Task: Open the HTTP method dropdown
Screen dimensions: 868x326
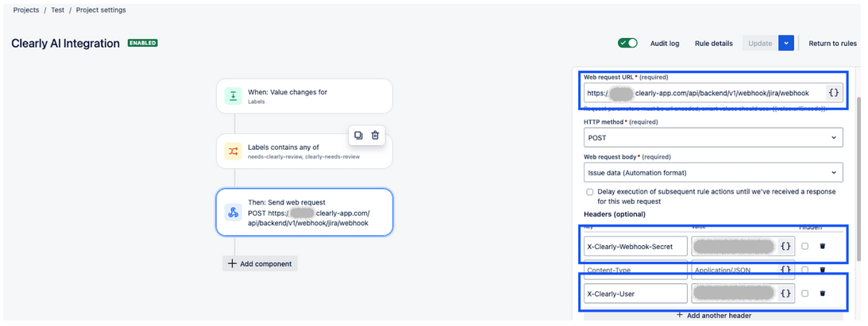Action: [x=713, y=137]
